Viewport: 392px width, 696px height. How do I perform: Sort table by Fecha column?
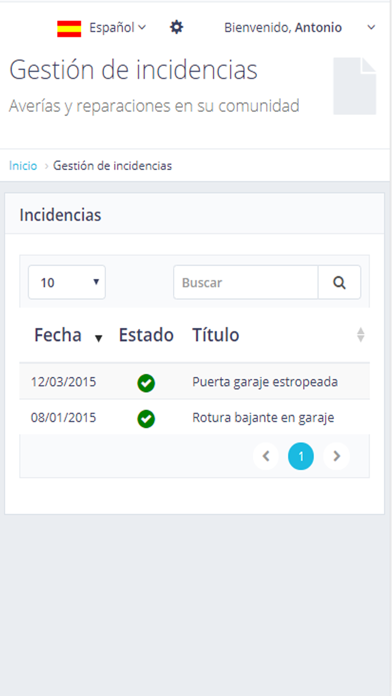point(58,335)
